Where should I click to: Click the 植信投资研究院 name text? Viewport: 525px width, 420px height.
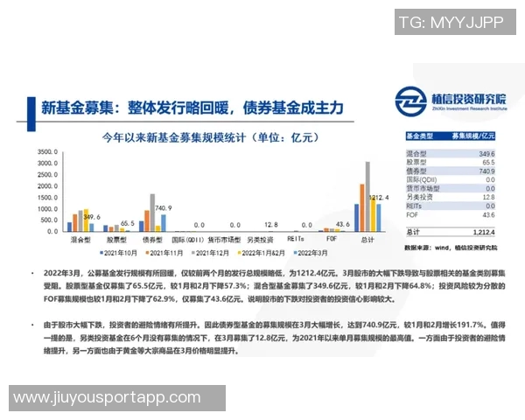469,99
